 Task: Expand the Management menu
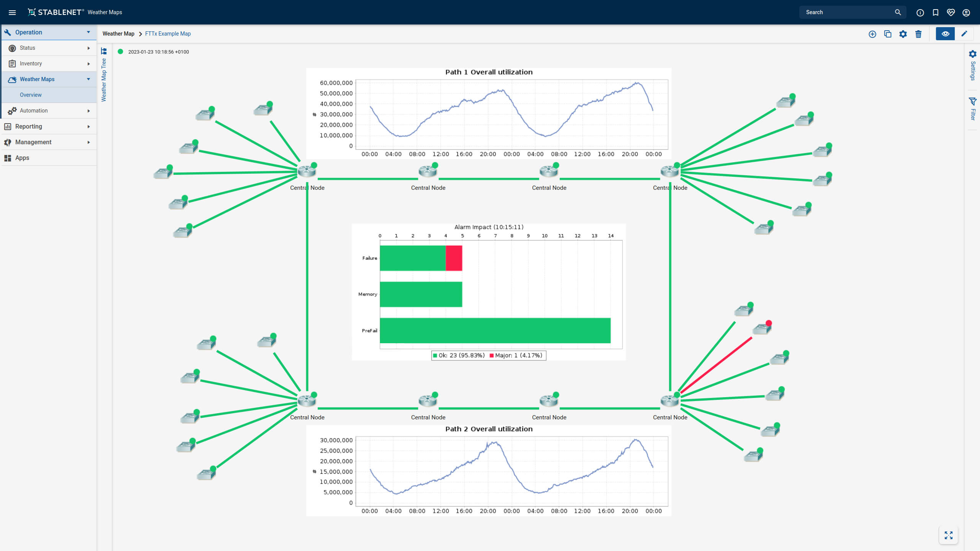(49, 142)
